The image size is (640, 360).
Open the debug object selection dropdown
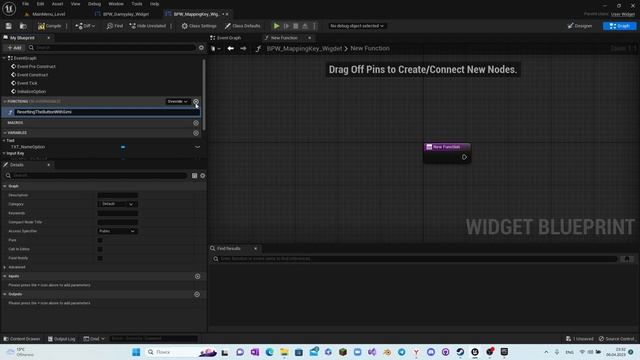click(x=357, y=26)
